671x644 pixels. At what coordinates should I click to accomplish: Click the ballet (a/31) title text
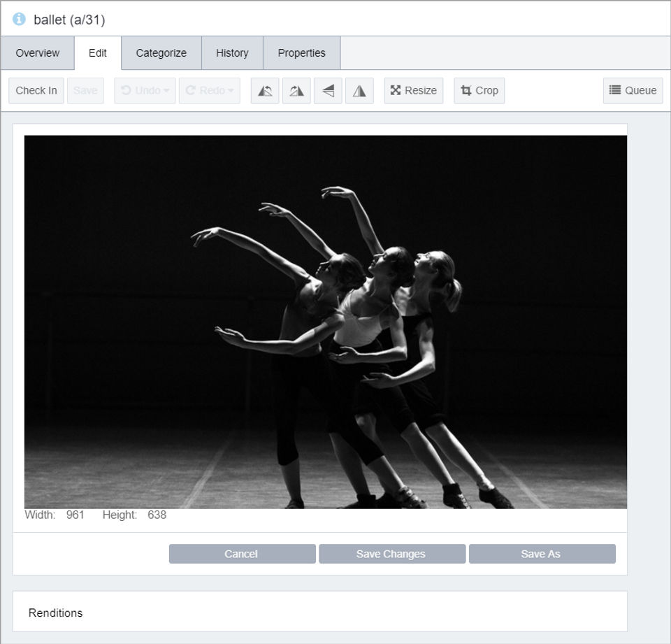click(69, 20)
